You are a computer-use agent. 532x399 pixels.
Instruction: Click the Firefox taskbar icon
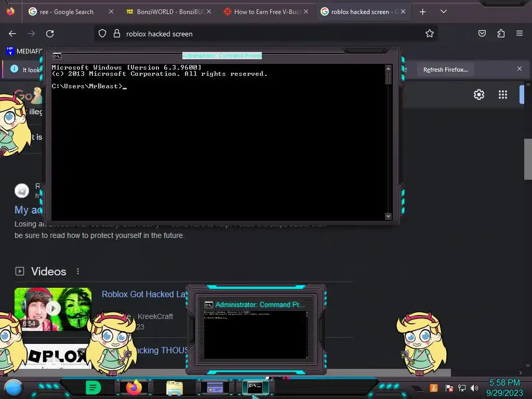click(134, 388)
